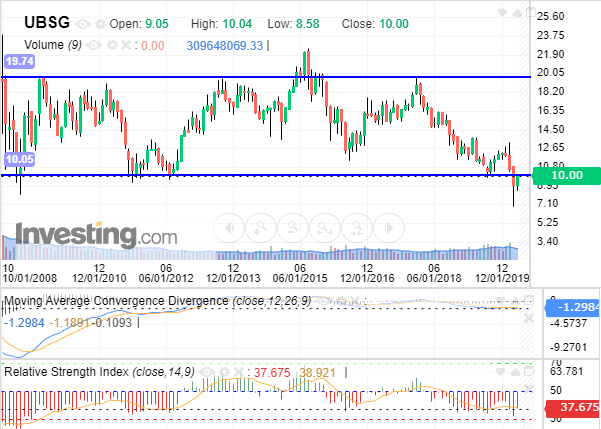The height and width of the screenshot is (429, 601).
Task: Click the zoom in magnifier button
Action: (261, 228)
